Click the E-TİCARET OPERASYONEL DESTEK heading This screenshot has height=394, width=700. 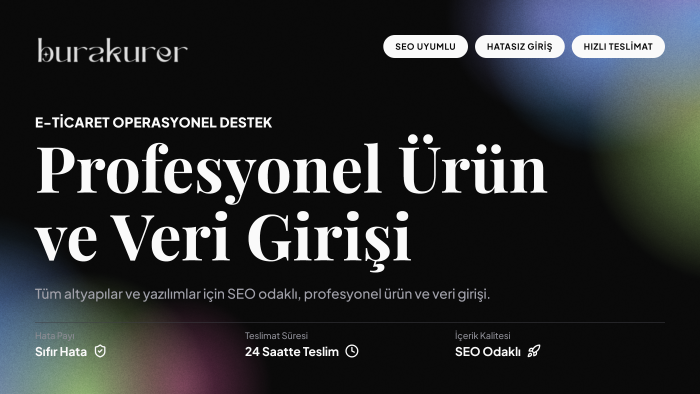pos(154,122)
